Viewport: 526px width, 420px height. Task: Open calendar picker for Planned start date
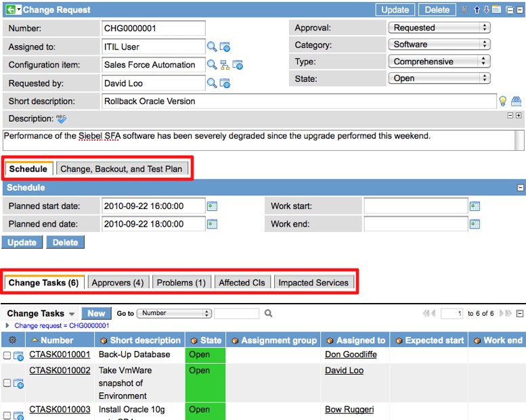[x=212, y=206]
